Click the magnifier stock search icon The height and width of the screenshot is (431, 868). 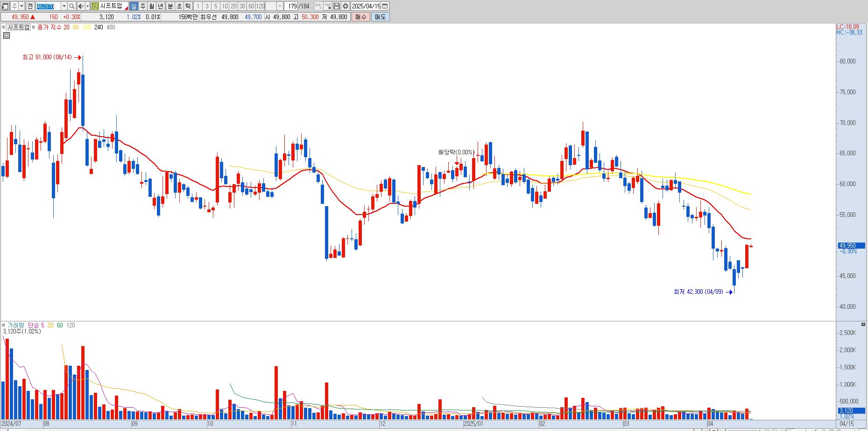point(71,6)
